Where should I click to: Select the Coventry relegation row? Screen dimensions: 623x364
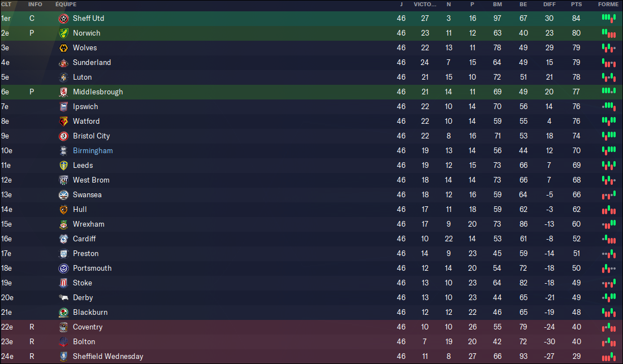pos(311,327)
